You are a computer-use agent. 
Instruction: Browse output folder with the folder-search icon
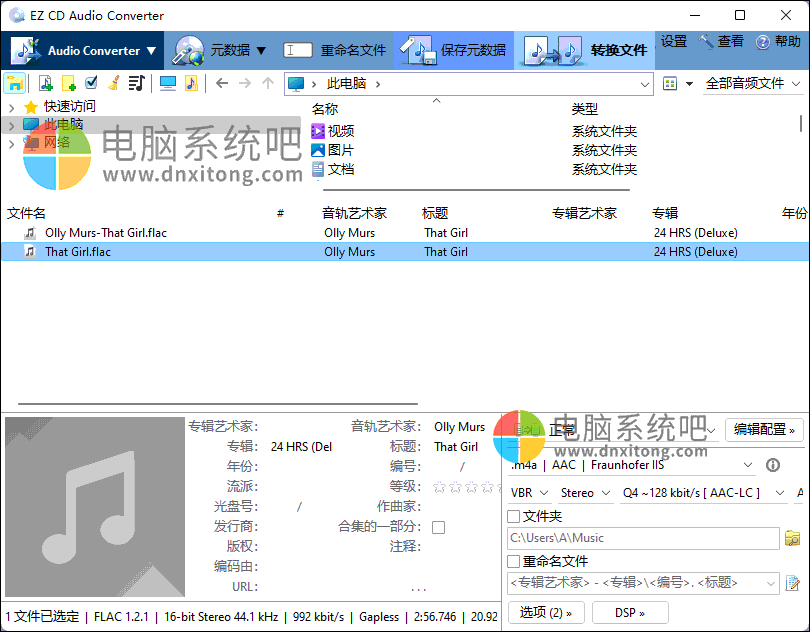pos(792,538)
